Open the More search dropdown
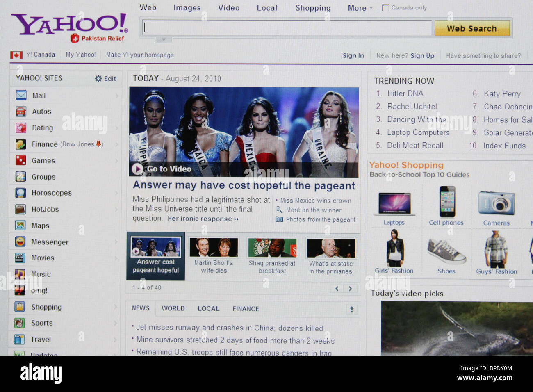 pos(360,8)
